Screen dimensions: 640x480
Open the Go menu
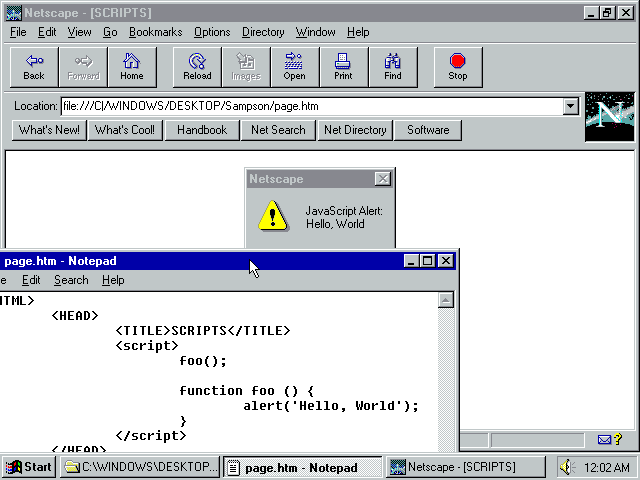pyautogui.click(x=110, y=32)
